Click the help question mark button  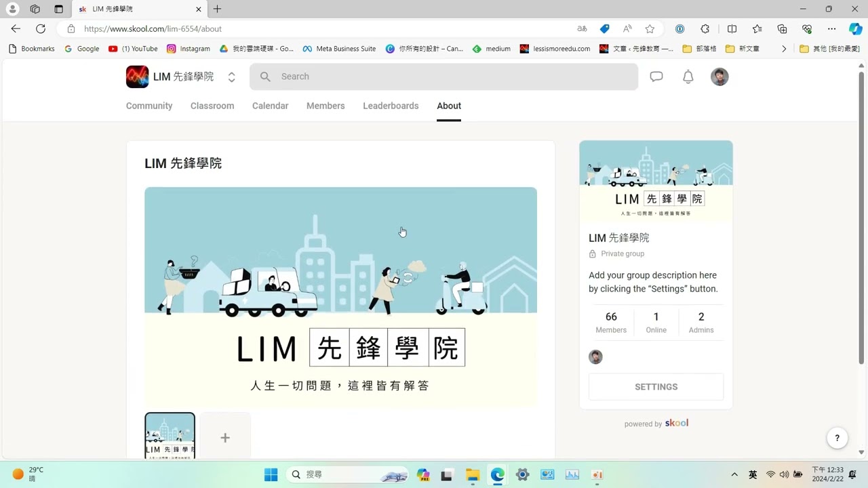click(837, 438)
